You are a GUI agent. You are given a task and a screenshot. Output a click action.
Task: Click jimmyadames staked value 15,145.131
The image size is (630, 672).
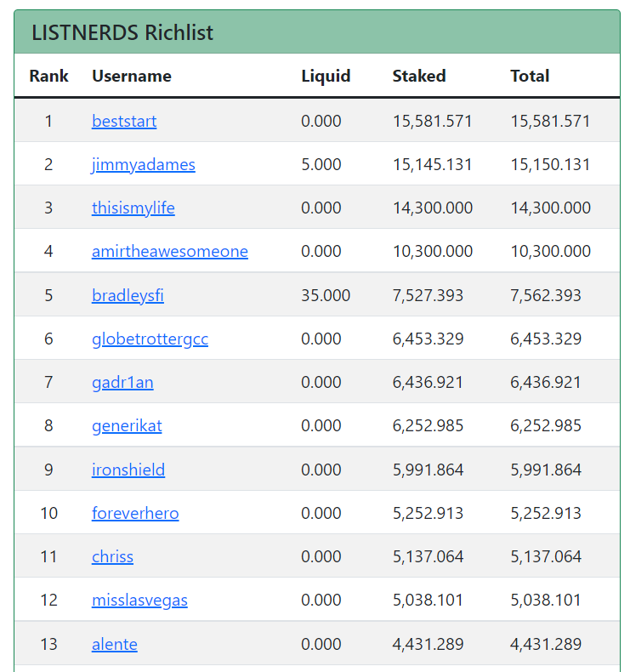[x=432, y=165]
